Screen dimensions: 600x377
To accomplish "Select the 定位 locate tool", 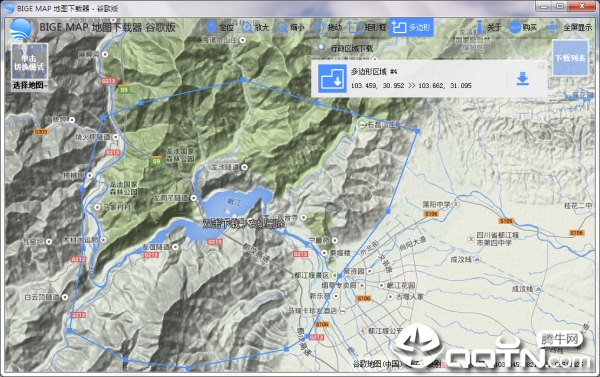I will pyautogui.click(x=220, y=27).
